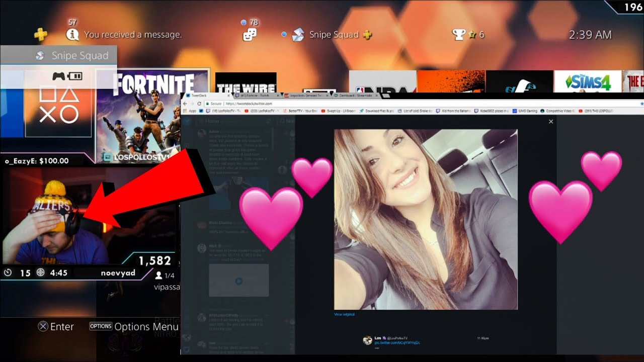Close the TweetDeck tab

pyautogui.click(x=228, y=95)
